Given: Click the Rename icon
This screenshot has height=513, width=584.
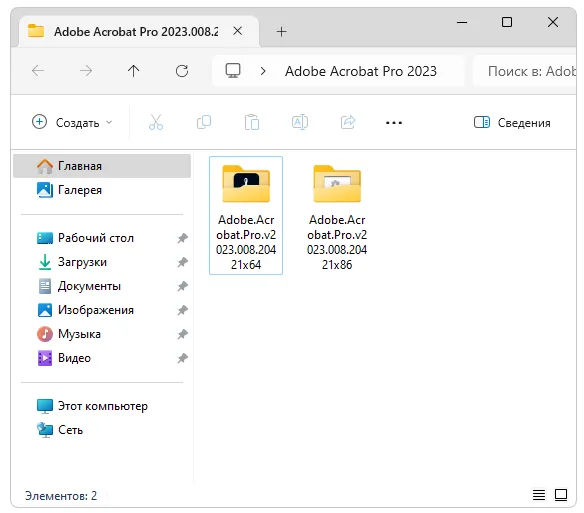Looking at the screenshot, I should point(300,122).
